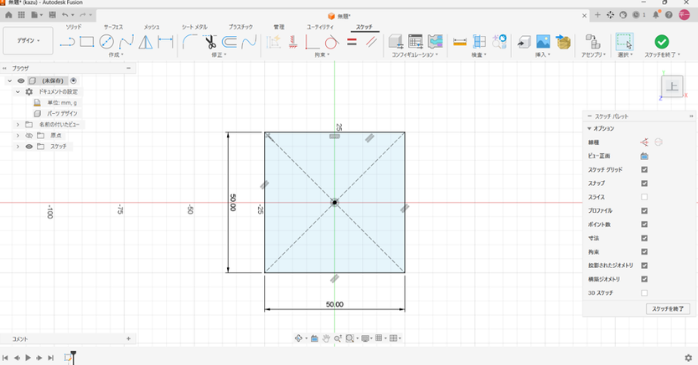Enable the 3D Sketch checkbox
698x365 pixels.
644,293
